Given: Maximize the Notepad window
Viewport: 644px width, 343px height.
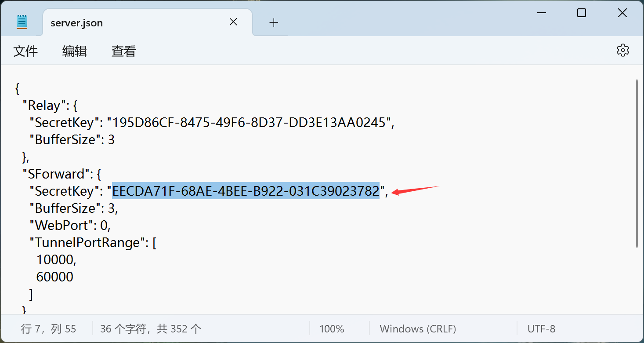Looking at the screenshot, I should pos(582,13).
